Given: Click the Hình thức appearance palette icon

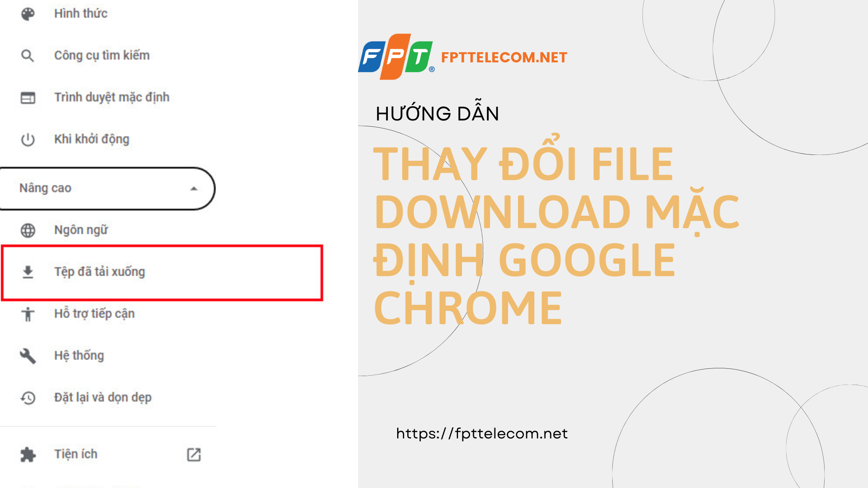Looking at the screenshot, I should [x=28, y=13].
